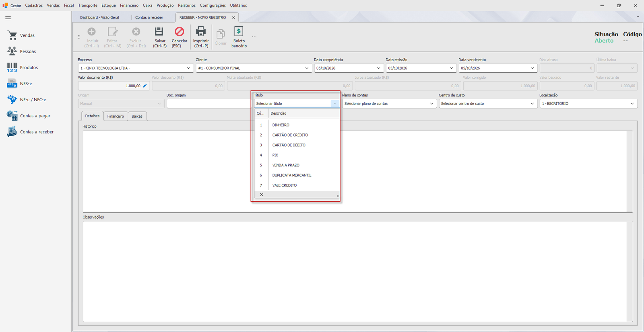Switch to the Dashboard - Visão Geral tab
Viewport: 644px width, 332px height.
(99, 18)
